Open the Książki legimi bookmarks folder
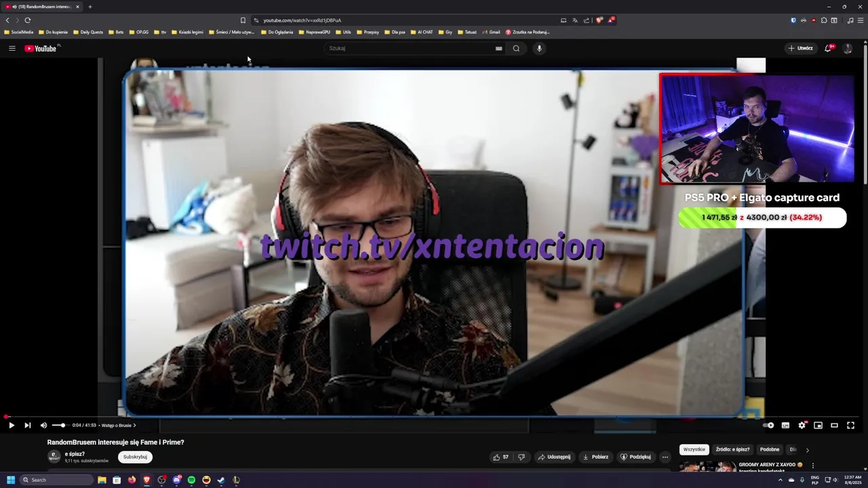Viewport: 868px width, 488px height. (x=188, y=32)
